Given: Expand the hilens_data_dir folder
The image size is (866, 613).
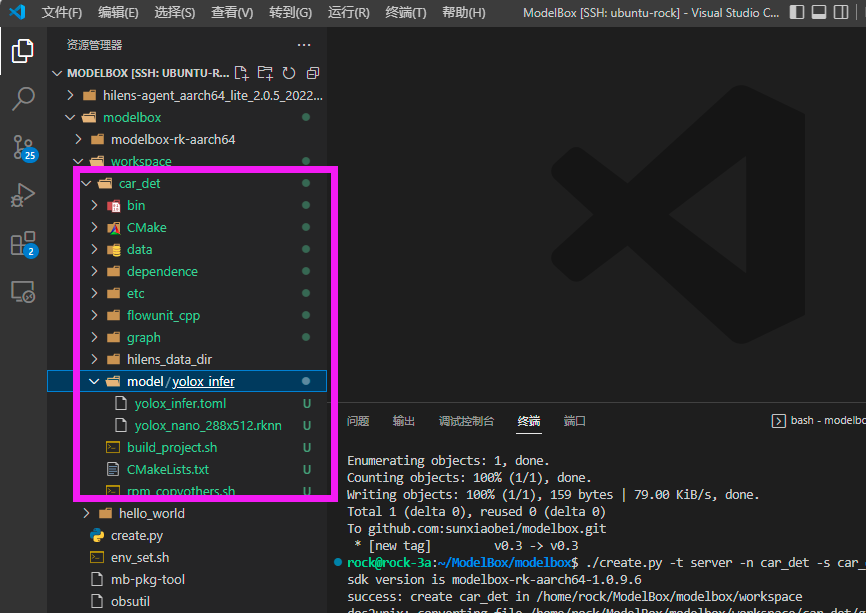Looking at the screenshot, I should [x=94, y=360].
